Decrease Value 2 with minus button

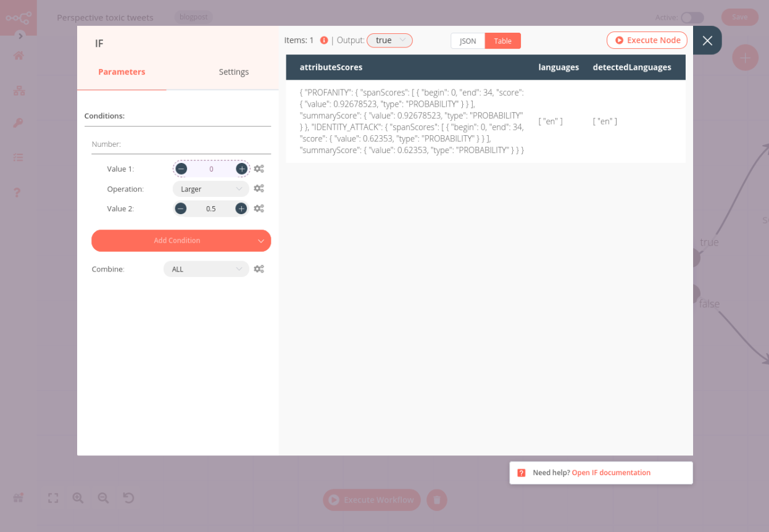(x=181, y=209)
